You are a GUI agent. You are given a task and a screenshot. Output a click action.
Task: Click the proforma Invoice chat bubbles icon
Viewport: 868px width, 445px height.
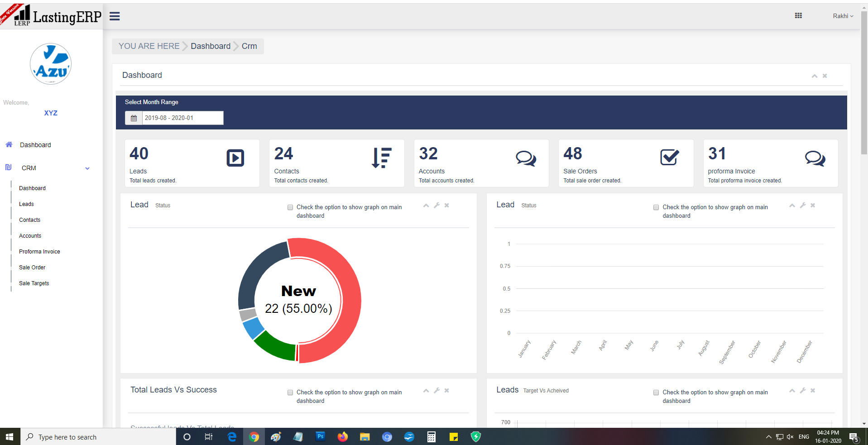coord(815,158)
